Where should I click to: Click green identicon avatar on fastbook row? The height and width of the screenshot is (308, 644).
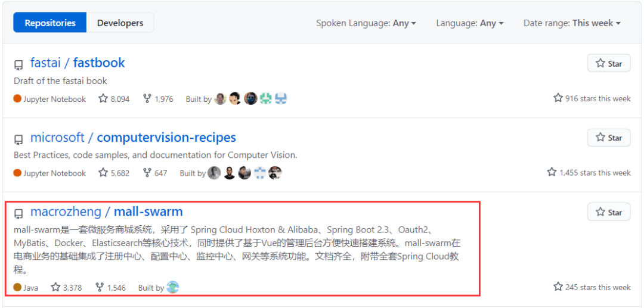266,98
